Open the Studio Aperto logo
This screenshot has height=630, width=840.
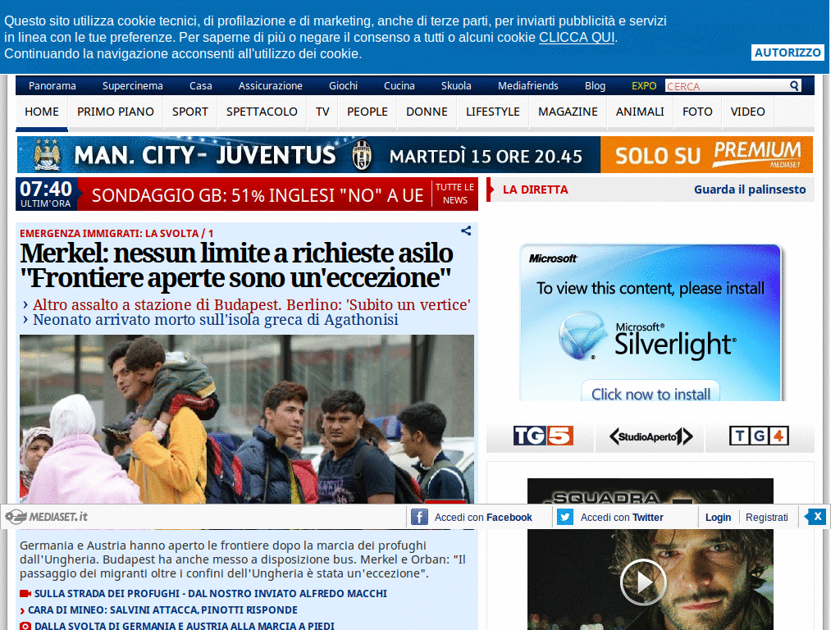tap(651, 436)
